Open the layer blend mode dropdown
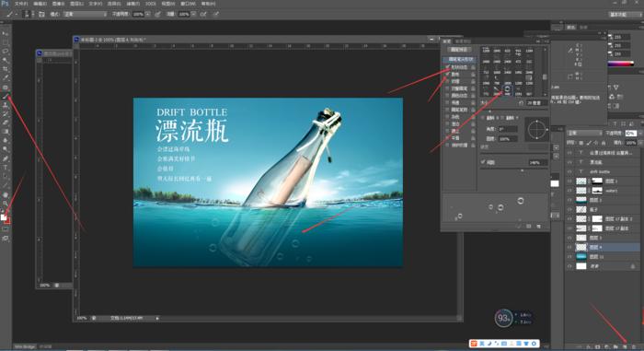This screenshot has height=351, width=644. point(585,133)
